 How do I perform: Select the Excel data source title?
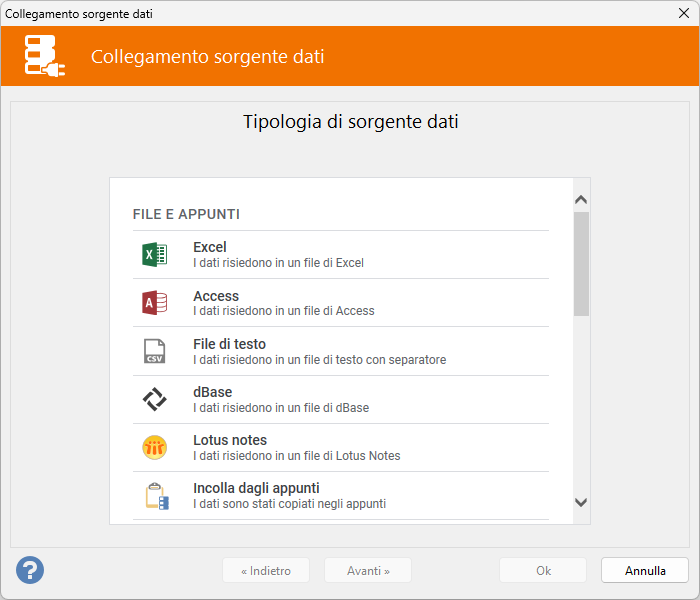(210, 247)
